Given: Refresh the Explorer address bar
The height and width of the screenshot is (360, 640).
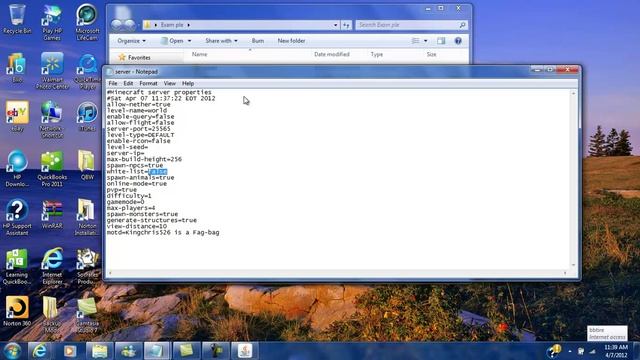Looking at the screenshot, I should [x=346, y=25].
